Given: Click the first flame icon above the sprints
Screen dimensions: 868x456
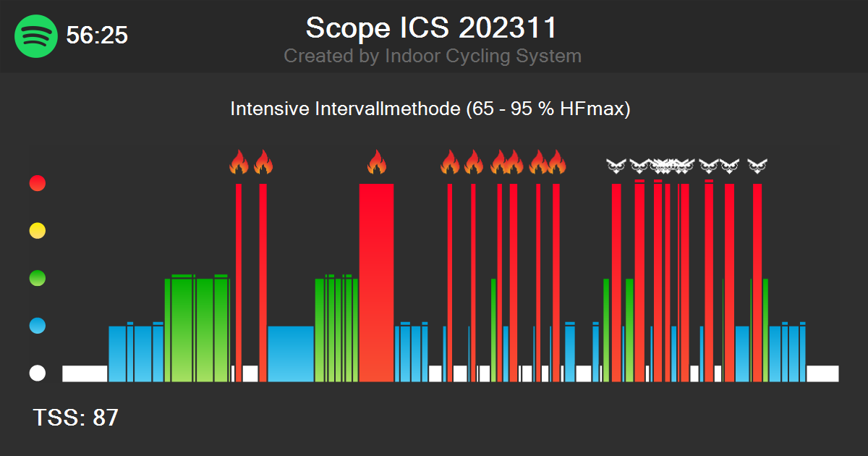Looking at the screenshot, I should click(239, 163).
